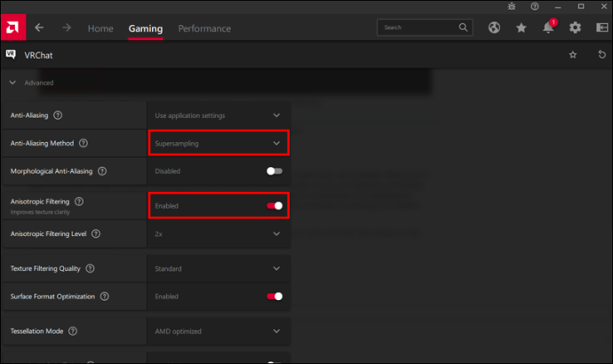The image size is (613, 364).
Task: Disable the Anisotropic Filtering switch
Action: pyautogui.click(x=275, y=206)
